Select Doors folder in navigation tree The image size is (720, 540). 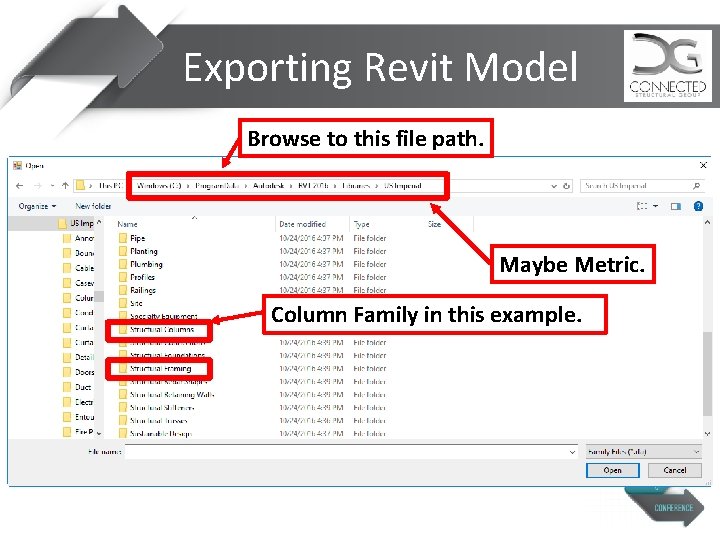(84, 372)
